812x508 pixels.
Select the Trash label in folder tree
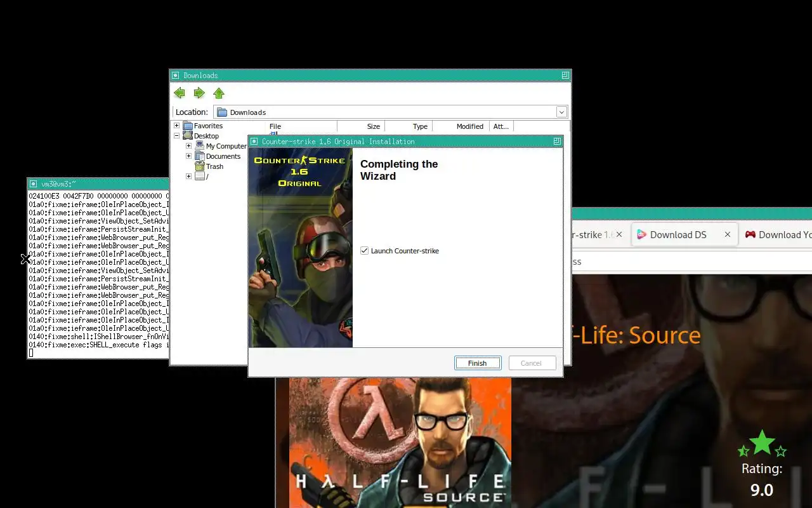[214, 166]
